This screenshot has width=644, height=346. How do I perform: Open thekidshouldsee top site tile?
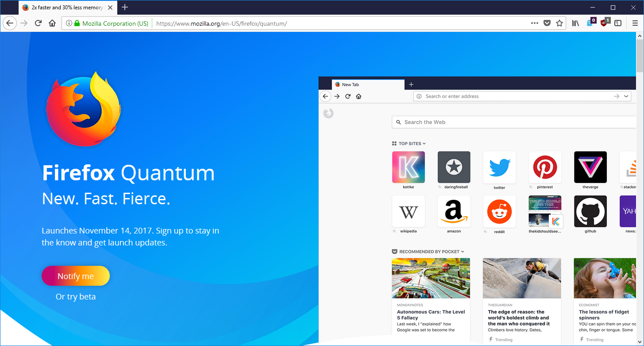click(x=545, y=211)
